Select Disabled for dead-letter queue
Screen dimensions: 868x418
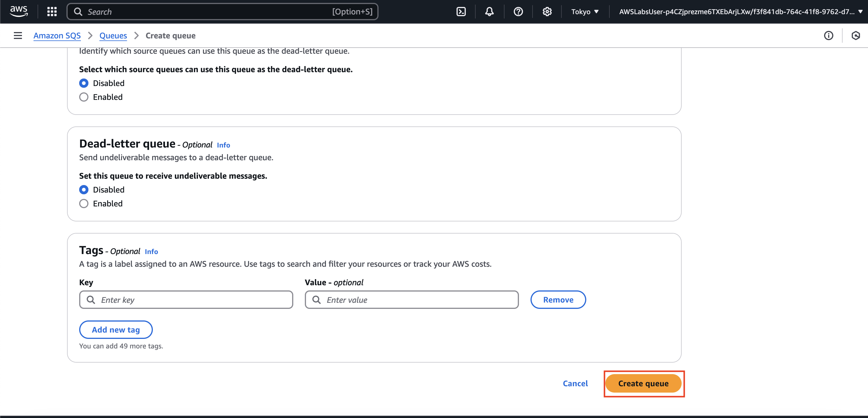[x=84, y=189]
